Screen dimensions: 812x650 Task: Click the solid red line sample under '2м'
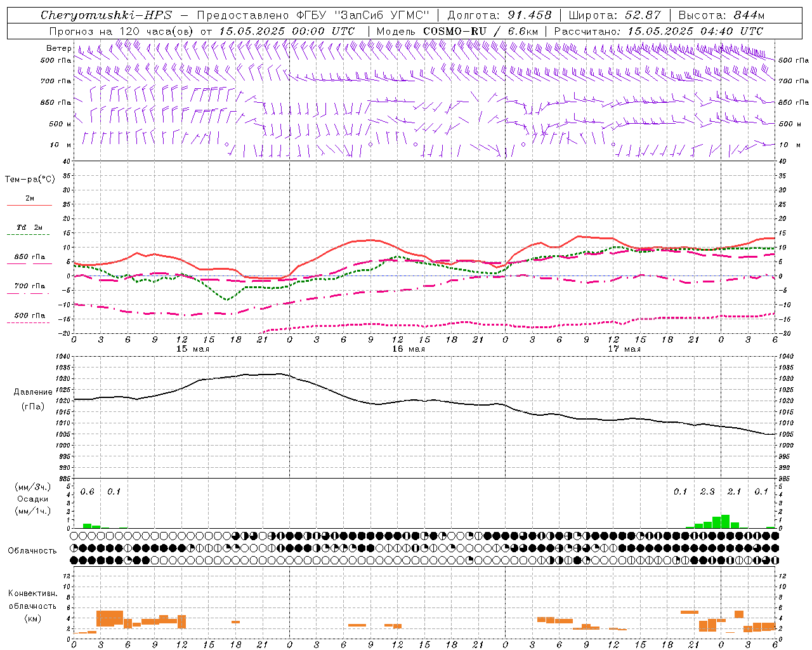tap(29, 206)
